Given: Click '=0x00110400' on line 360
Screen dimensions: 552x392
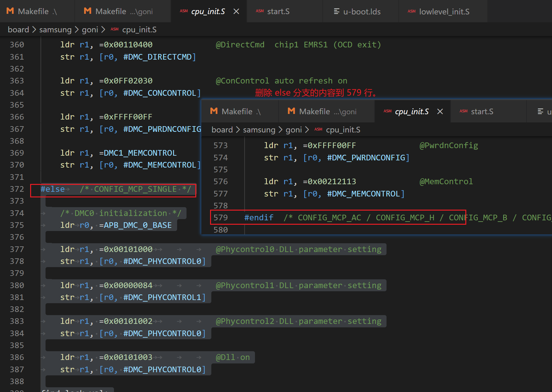Looking at the screenshot, I should 126,45.
